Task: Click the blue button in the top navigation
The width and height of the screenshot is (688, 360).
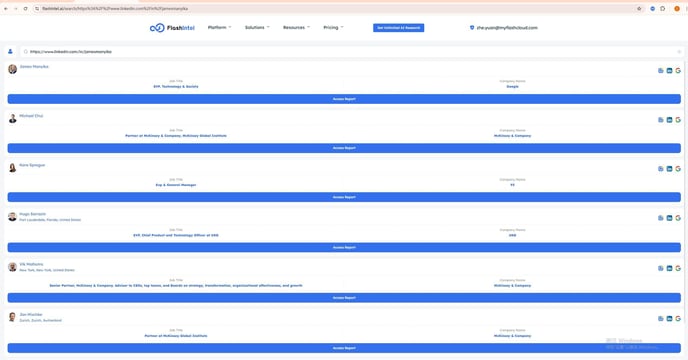Action: pyautogui.click(x=398, y=28)
